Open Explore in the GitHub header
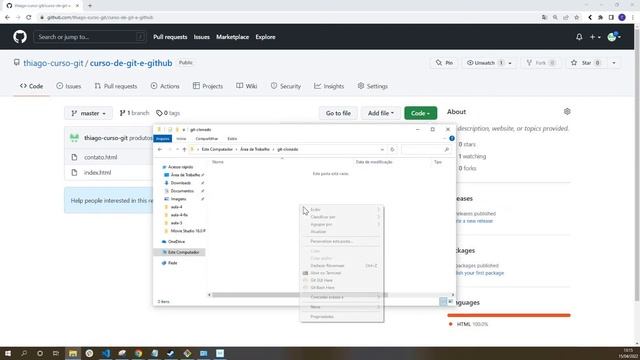Viewport: 640px width, 360px height. click(265, 37)
